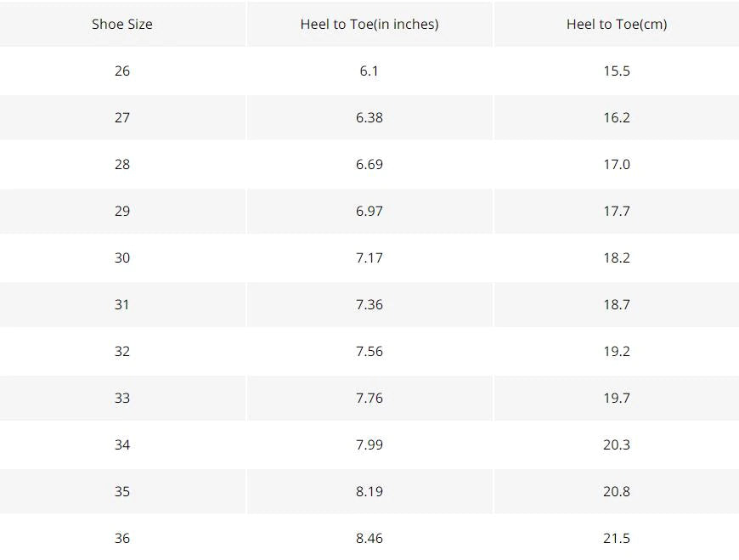Click the 7.76 inches value
Image resolution: width=739 pixels, height=560 pixels.
click(369, 398)
